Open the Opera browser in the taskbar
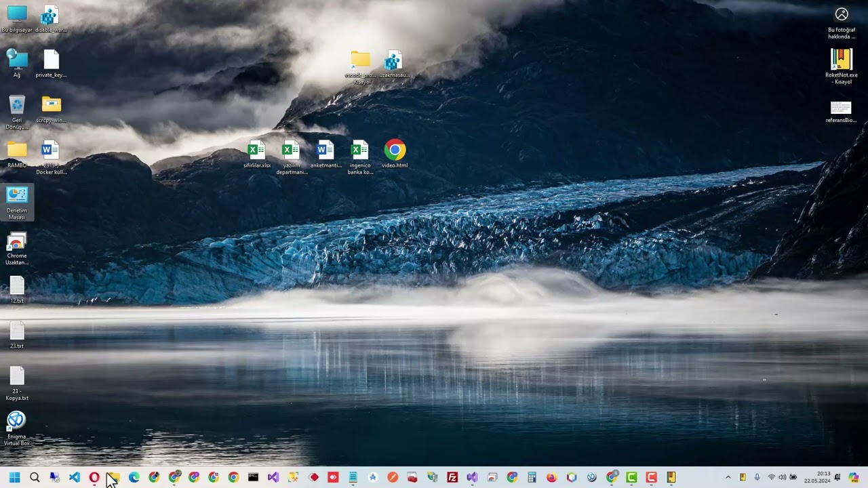 pyautogui.click(x=94, y=477)
